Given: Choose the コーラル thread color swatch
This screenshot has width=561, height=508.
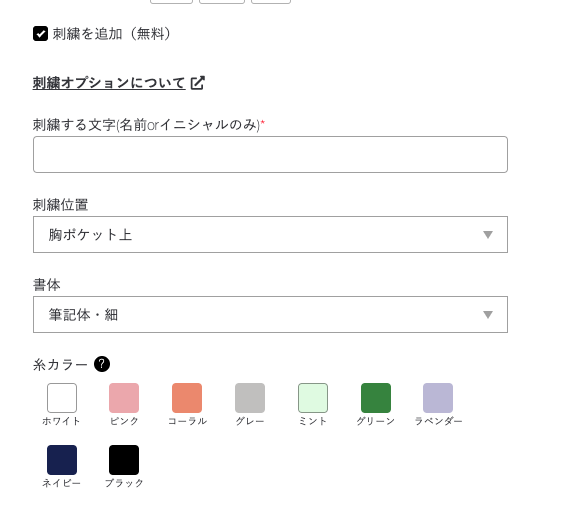Looking at the screenshot, I should point(187,398).
